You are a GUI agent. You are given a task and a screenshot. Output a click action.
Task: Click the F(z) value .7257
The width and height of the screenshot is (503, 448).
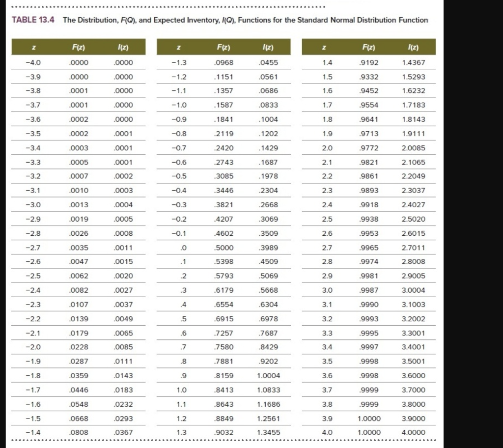pyautogui.click(x=224, y=333)
